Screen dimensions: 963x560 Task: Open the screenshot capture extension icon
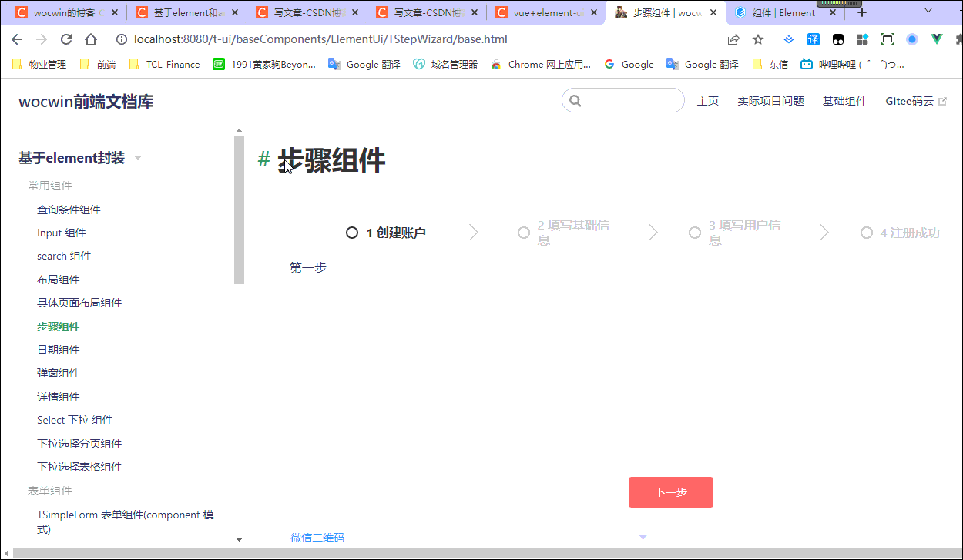click(x=888, y=39)
